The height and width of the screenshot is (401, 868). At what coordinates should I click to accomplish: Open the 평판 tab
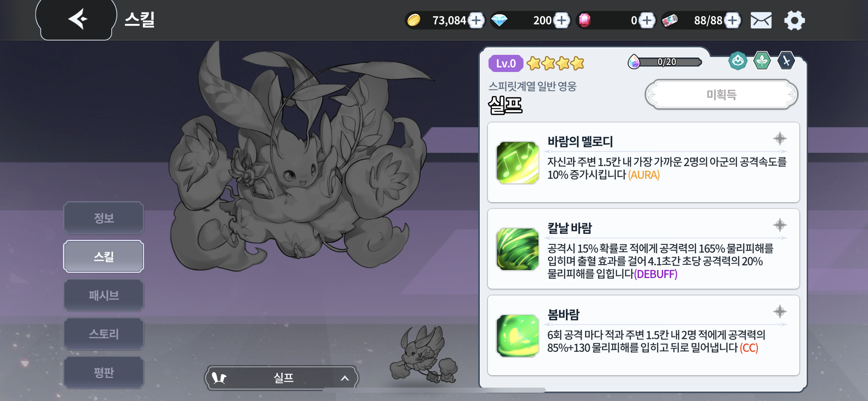pos(104,373)
